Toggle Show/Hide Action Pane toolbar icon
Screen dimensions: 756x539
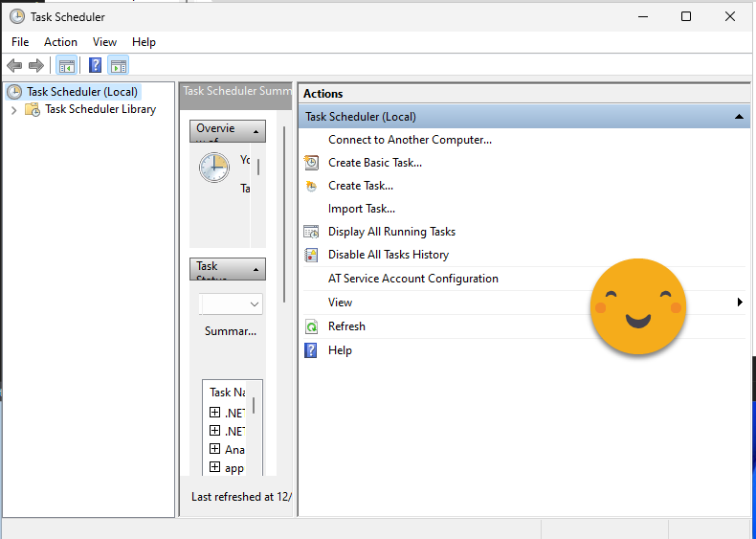coord(118,65)
